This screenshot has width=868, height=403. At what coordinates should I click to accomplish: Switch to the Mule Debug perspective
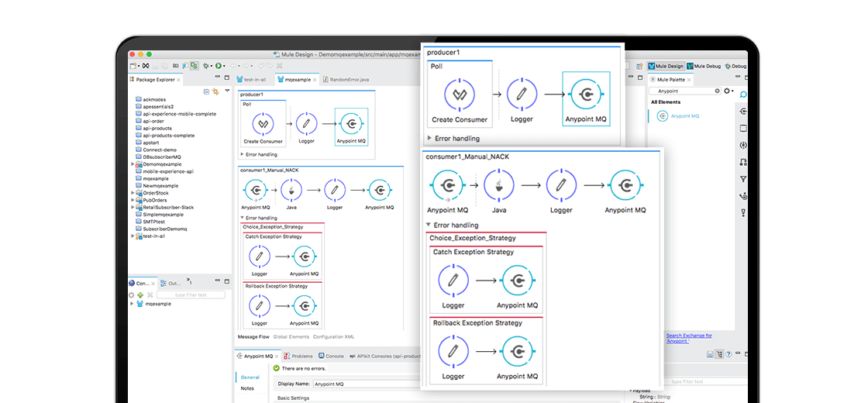pyautogui.click(x=704, y=66)
